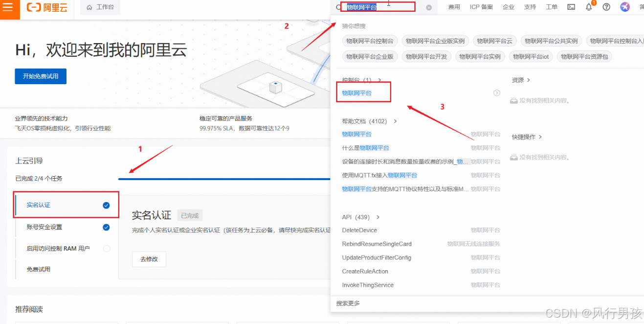Open the help question mark icon
The image size is (644, 324).
click(606, 7)
